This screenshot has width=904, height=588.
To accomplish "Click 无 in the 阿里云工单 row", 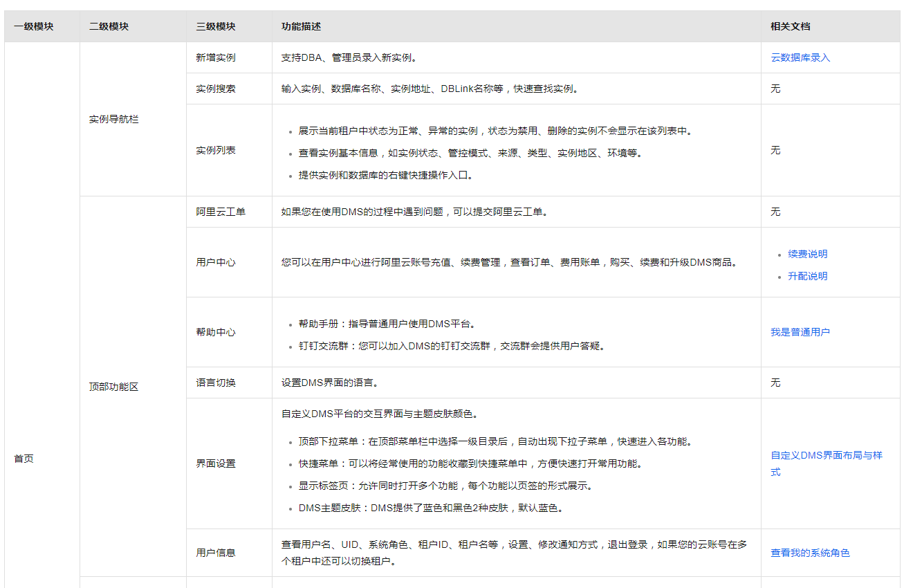I will 775,212.
